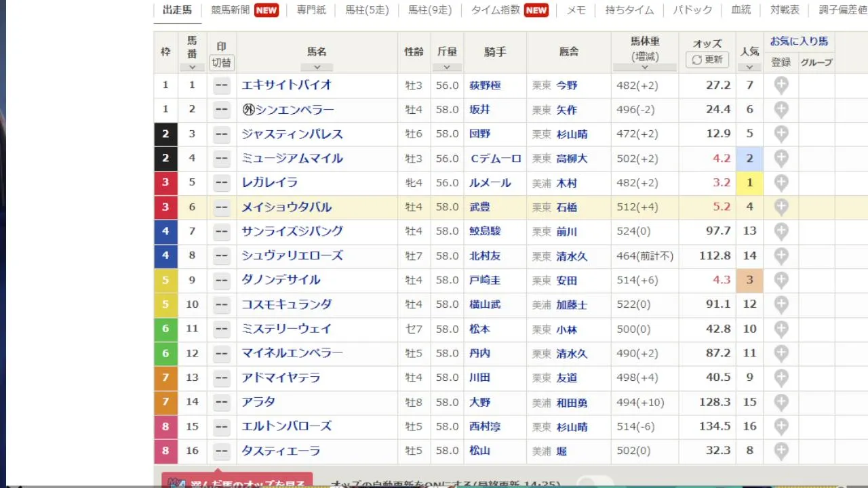Sort by 人気 column arrow
This screenshot has width=868, height=488.
(x=749, y=67)
